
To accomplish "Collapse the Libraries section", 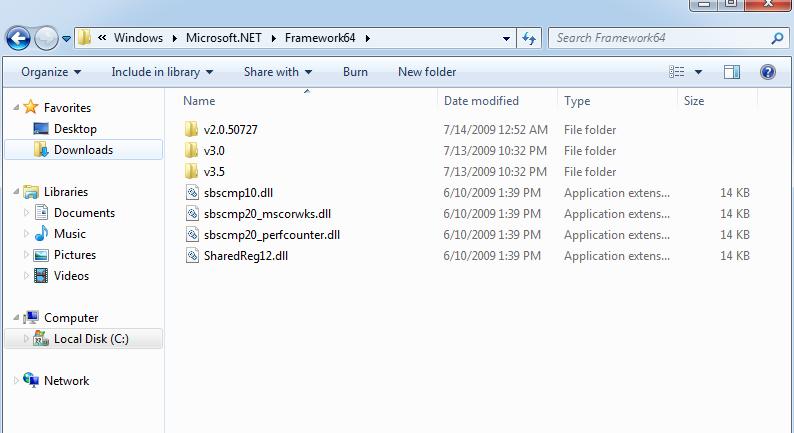I will [16, 191].
